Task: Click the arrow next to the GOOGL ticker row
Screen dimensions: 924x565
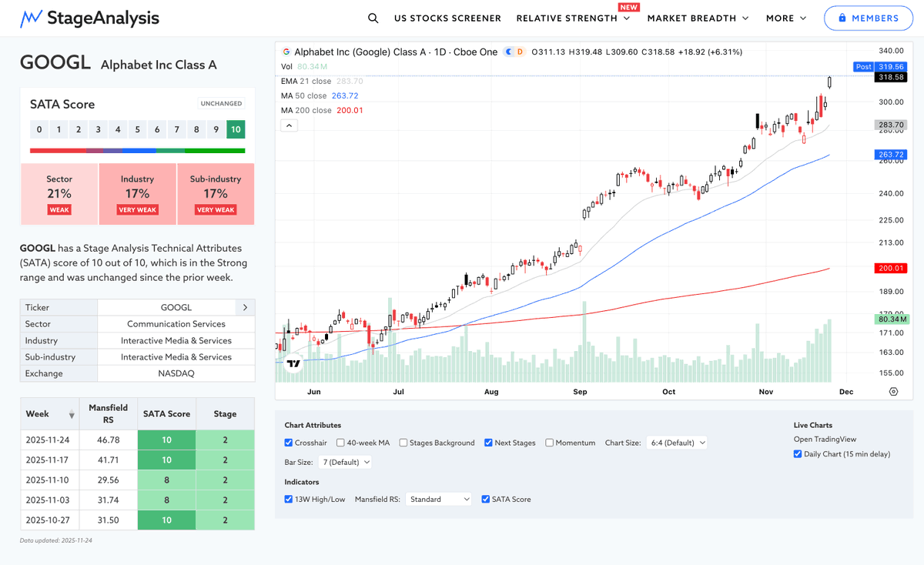Action: point(245,307)
